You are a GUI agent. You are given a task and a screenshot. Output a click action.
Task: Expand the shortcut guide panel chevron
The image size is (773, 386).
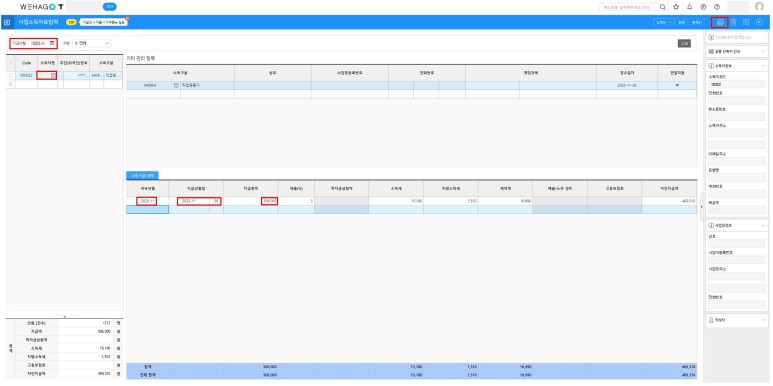coord(763,51)
